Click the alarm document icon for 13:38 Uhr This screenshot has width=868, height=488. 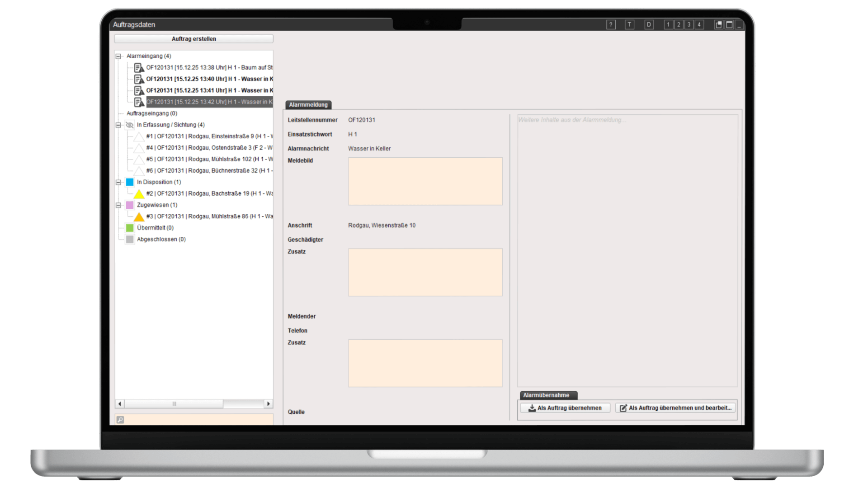tap(139, 68)
